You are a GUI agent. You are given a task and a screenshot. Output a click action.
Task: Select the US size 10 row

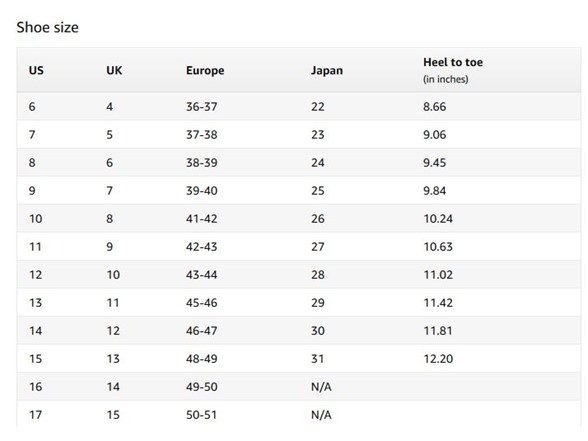point(298,219)
